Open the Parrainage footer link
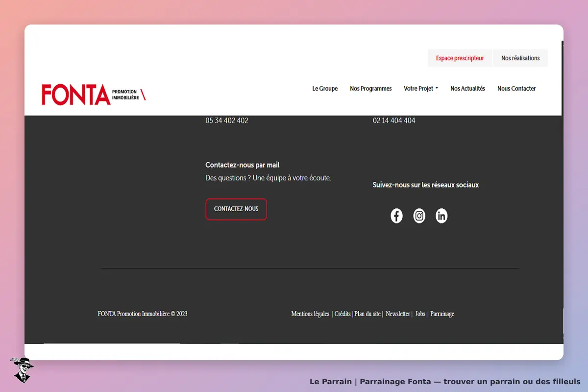 (x=442, y=314)
